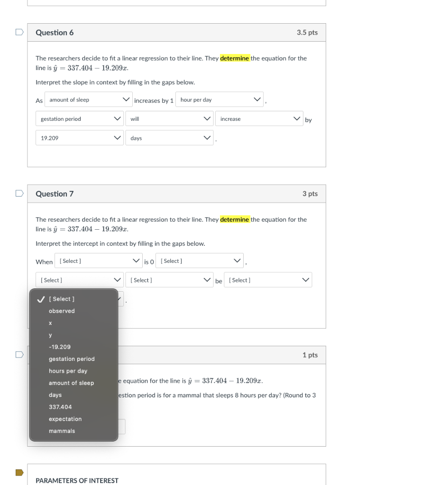Image resolution: width=448 pixels, height=485 pixels.
Task: Click the flag icon beside the 1 pts question
Action: point(19,354)
